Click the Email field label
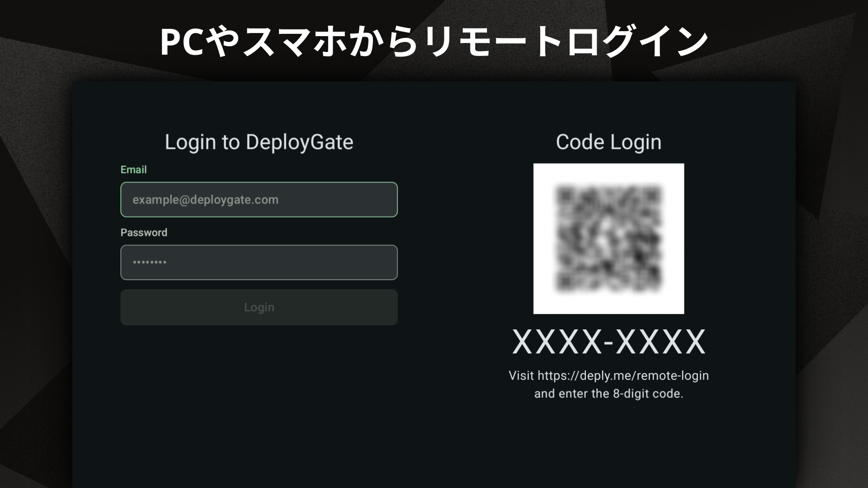 tap(133, 170)
